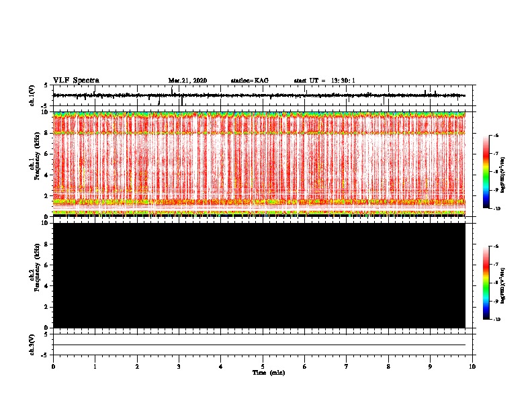Click the ch.1(V) axis label

coord(32,95)
